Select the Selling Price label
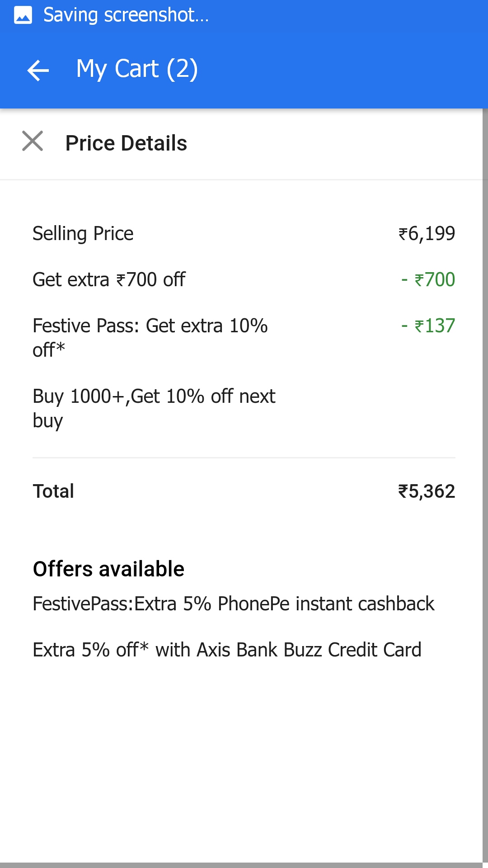This screenshot has height=868, width=488. [x=83, y=234]
